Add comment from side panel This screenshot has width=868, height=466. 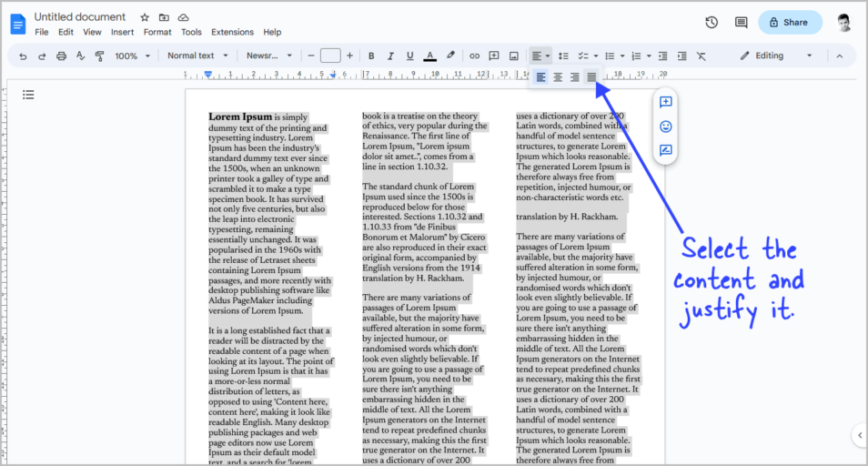(x=665, y=102)
